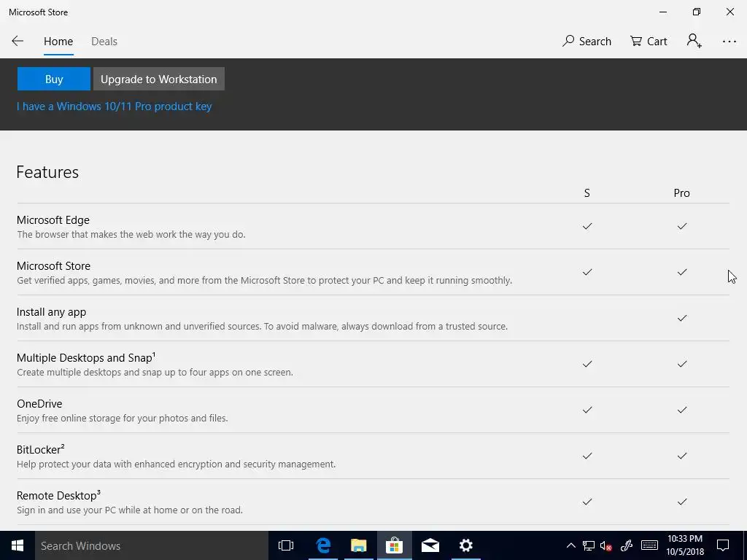This screenshot has width=747, height=560.
Task: Click Multiple Desktops S column checkmark
Action: pos(587,364)
